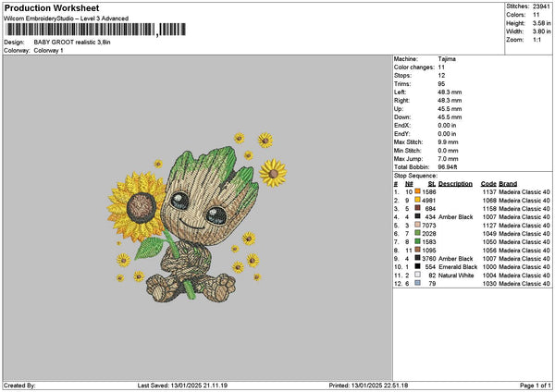This screenshot has height=392, width=555.
Task: Pick the brown swatch for code 1158
Action: 418,208
